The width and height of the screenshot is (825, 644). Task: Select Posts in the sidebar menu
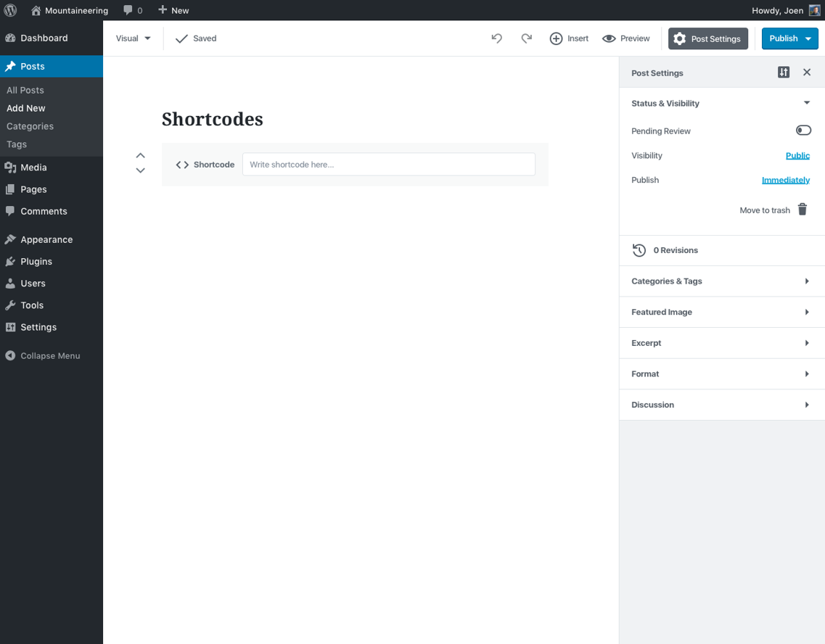(x=52, y=66)
